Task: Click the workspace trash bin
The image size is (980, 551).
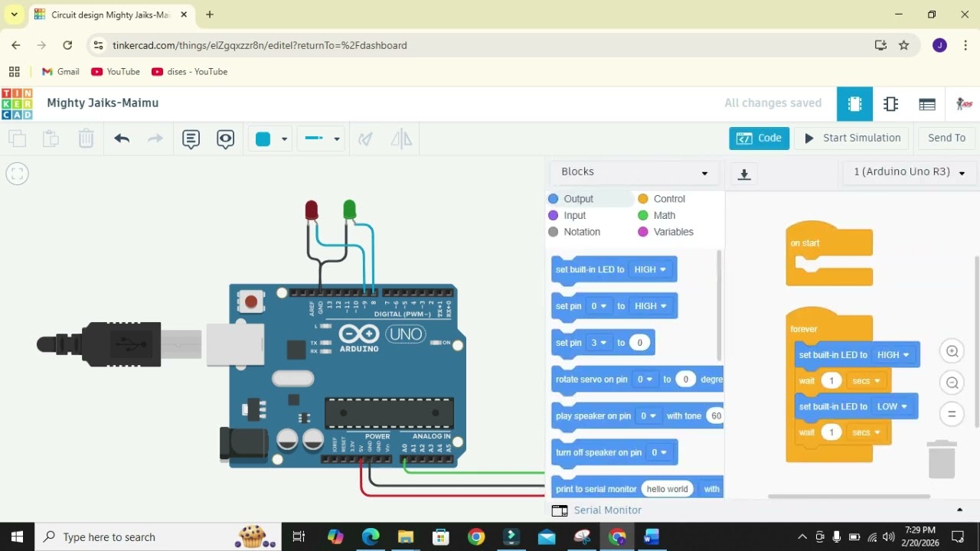Action: click(942, 459)
